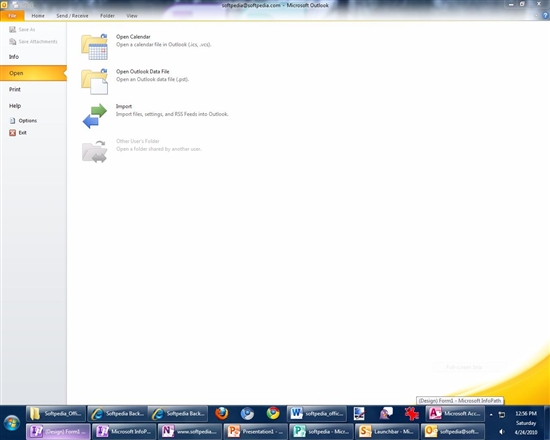The image size is (550, 440).
Task: Click 'Open a folder shared by another user' text
Action: pos(159,149)
